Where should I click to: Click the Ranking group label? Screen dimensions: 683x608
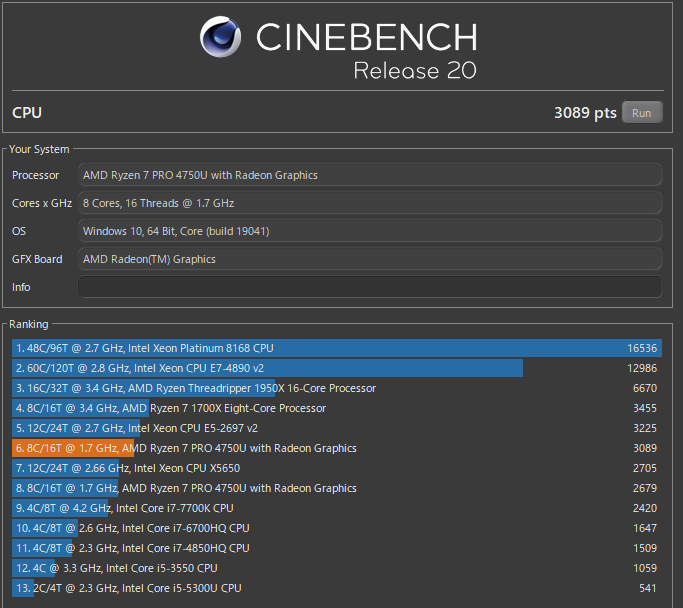[x=29, y=324]
